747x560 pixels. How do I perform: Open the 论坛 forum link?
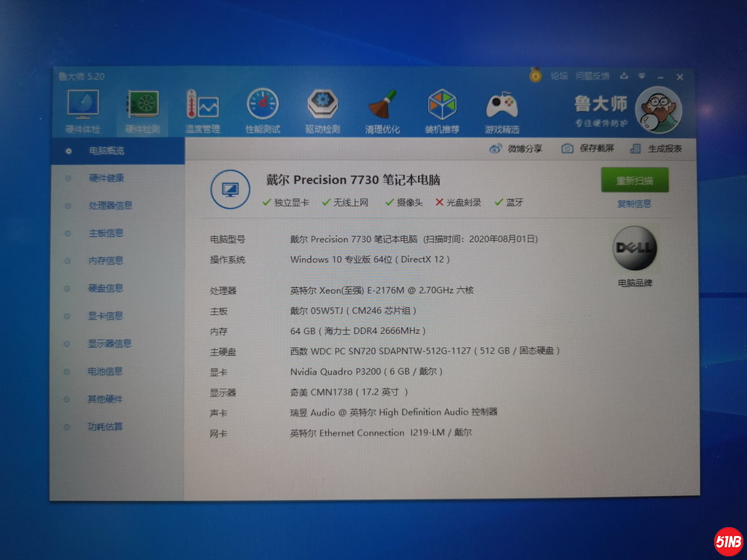(x=559, y=76)
